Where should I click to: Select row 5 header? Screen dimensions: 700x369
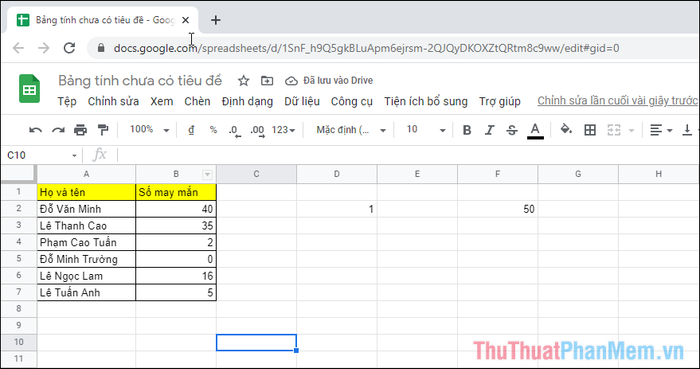[x=19, y=259]
